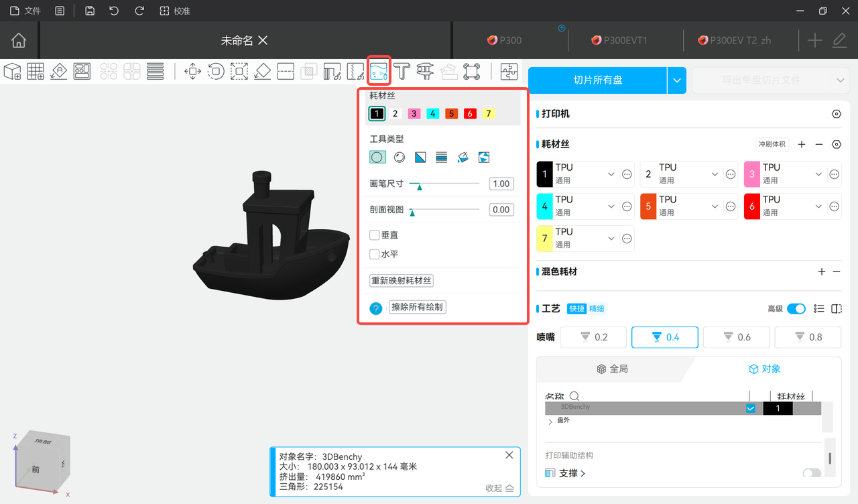Screen dimensions: 858x504
Task: Click the 重新映射耗材丝 button
Action: pyautogui.click(x=402, y=281)
